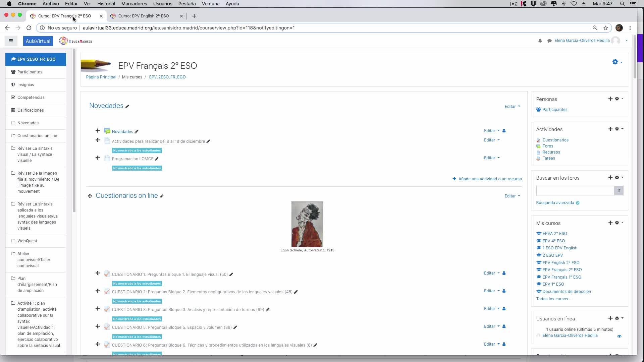Click the bookmark star in address bar
Viewport: 644px width, 362px height.
pyautogui.click(x=606, y=28)
